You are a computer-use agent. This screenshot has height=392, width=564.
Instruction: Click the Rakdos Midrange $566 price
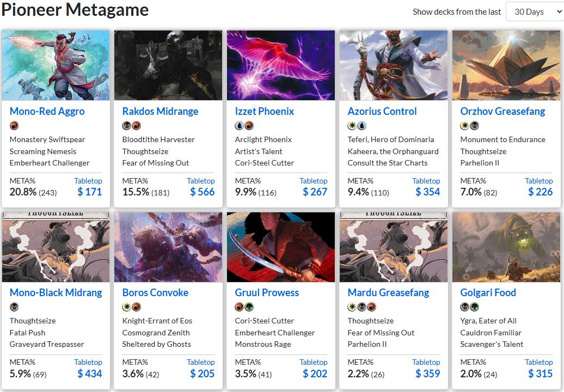pos(202,192)
